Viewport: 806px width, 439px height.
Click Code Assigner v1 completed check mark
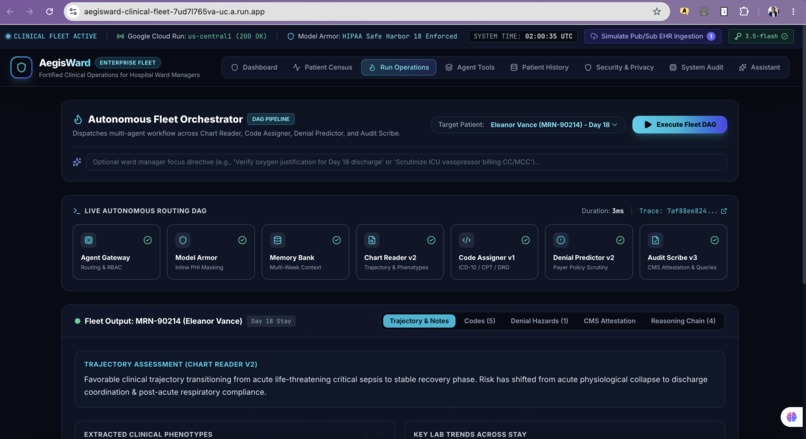click(x=525, y=240)
